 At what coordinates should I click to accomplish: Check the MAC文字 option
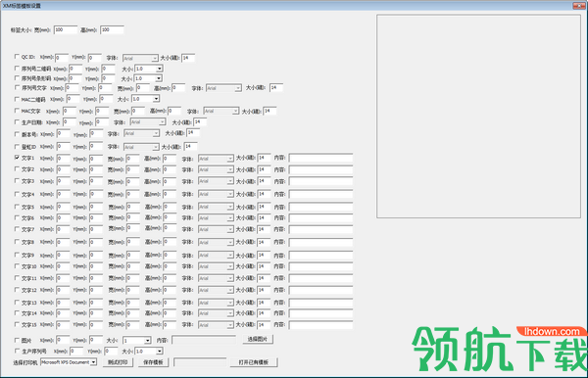click(17, 111)
